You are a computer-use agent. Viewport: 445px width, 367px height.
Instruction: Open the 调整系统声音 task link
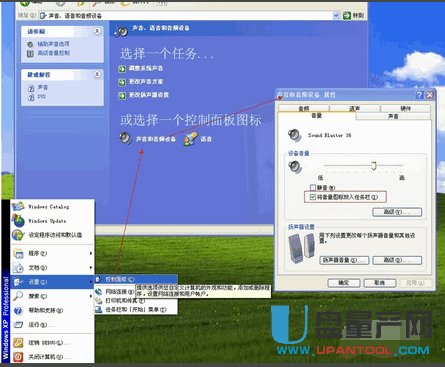coord(146,68)
